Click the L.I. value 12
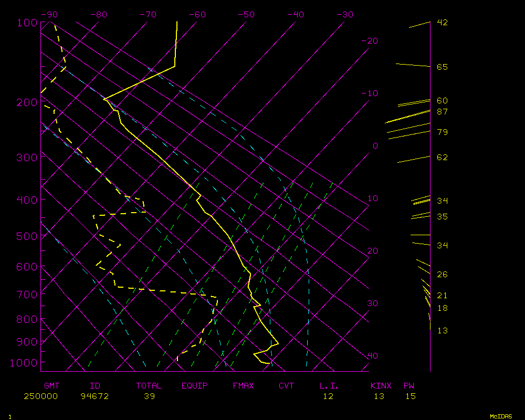525x420 pixels. click(x=328, y=396)
